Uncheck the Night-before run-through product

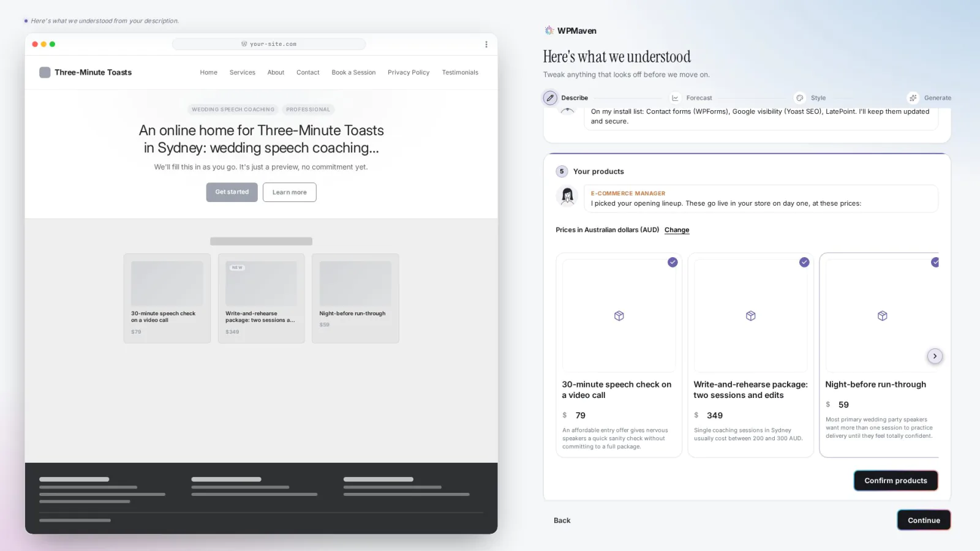pos(935,262)
